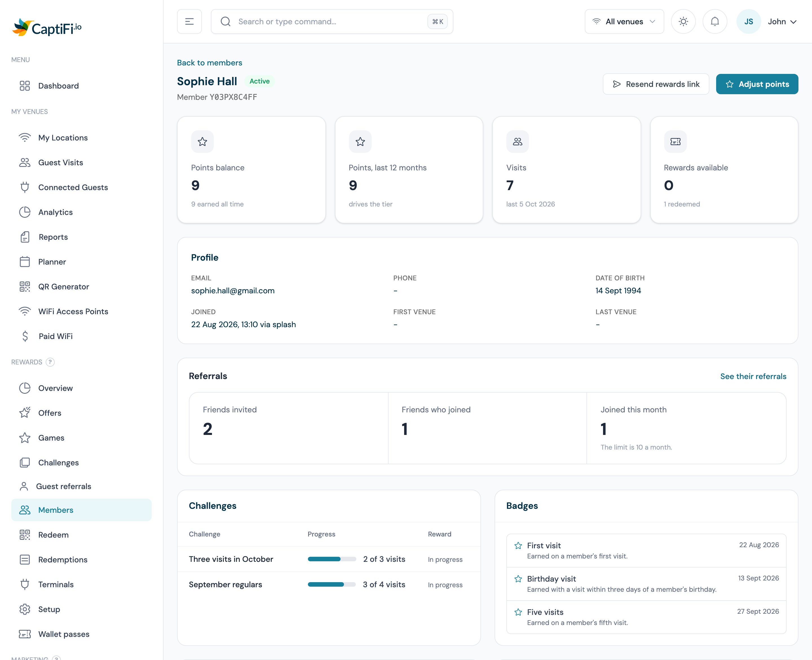Open Games page

click(81, 438)
